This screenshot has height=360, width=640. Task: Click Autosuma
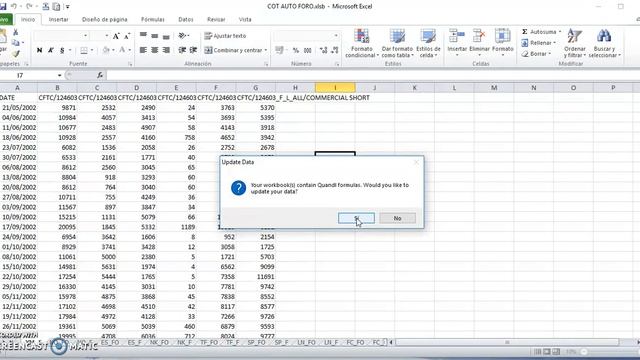(x=539, y=32)
